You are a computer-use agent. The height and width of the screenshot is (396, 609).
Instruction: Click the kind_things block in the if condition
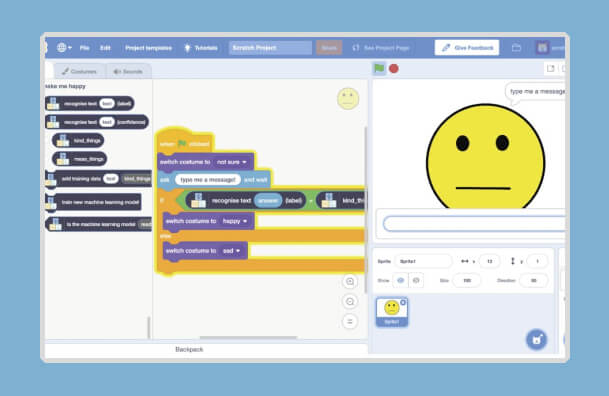[x=341, y=201]
